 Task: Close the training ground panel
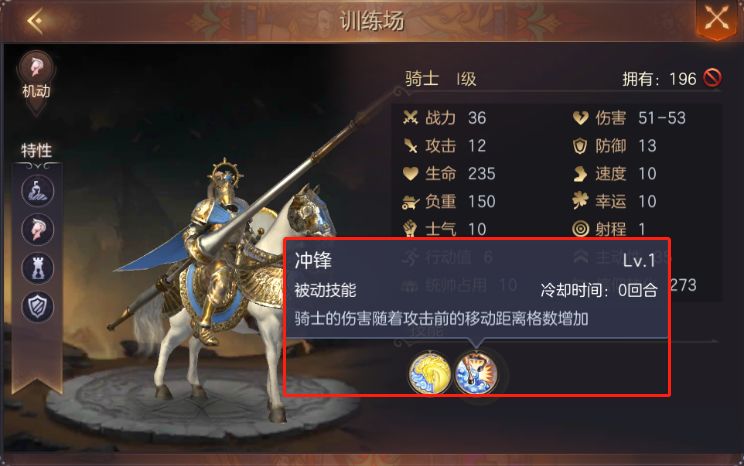pos(716,19)
